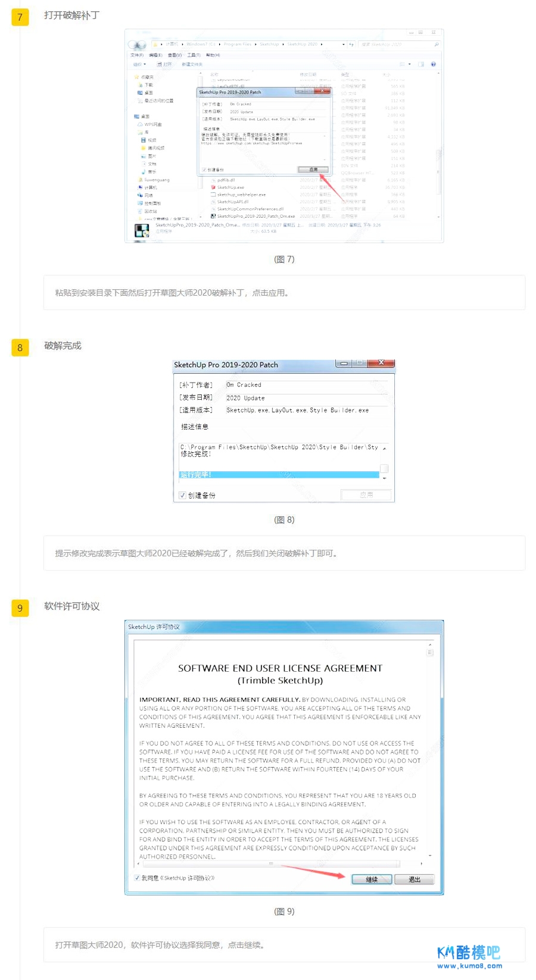Select 计算机 in the Explorer sidebar
Image resolution: width=536 pixels, height=980 pixels.
point(147,187)
